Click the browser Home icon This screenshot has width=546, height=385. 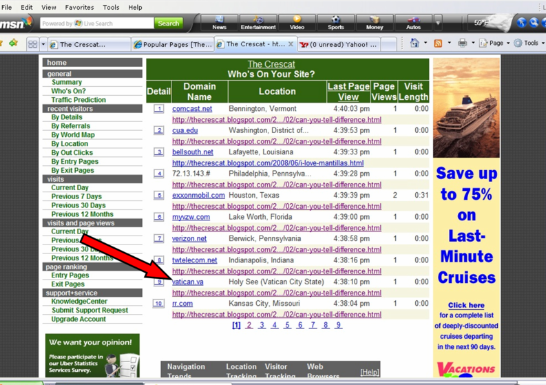click(x=414, y=43)
